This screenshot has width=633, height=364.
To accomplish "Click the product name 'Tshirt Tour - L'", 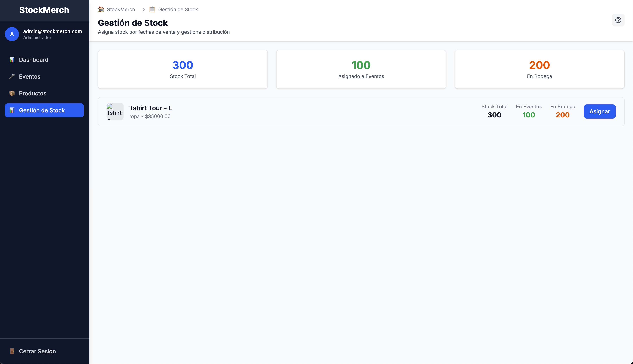I will coord(150,108).
